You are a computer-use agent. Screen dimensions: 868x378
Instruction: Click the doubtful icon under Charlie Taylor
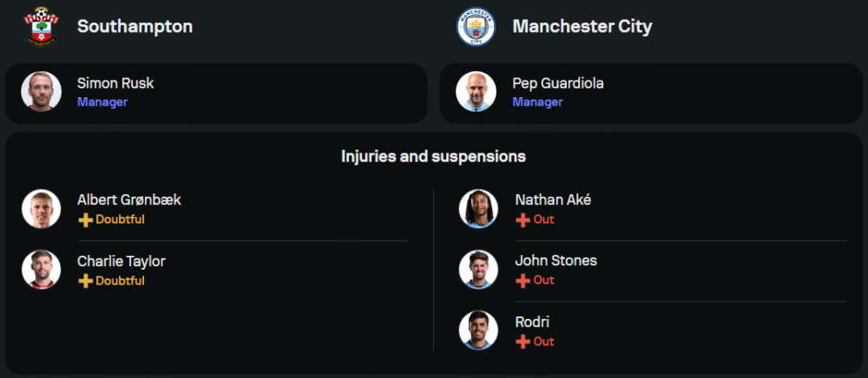click(85, 281)
